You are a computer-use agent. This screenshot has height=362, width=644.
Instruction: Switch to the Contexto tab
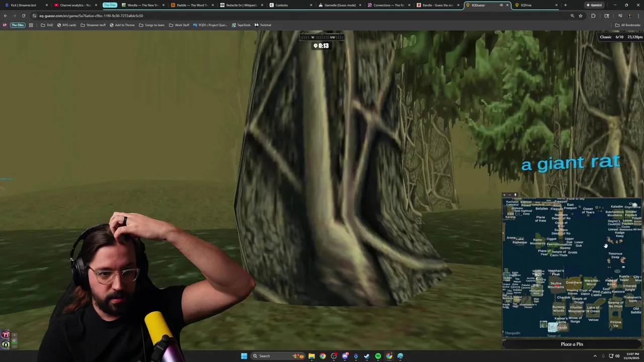291,5
